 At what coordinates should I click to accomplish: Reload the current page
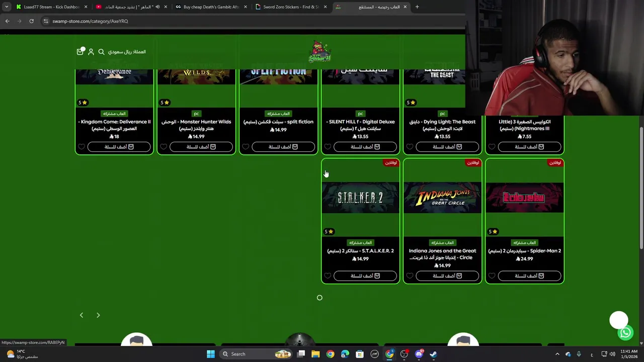(x=31, y=21)
